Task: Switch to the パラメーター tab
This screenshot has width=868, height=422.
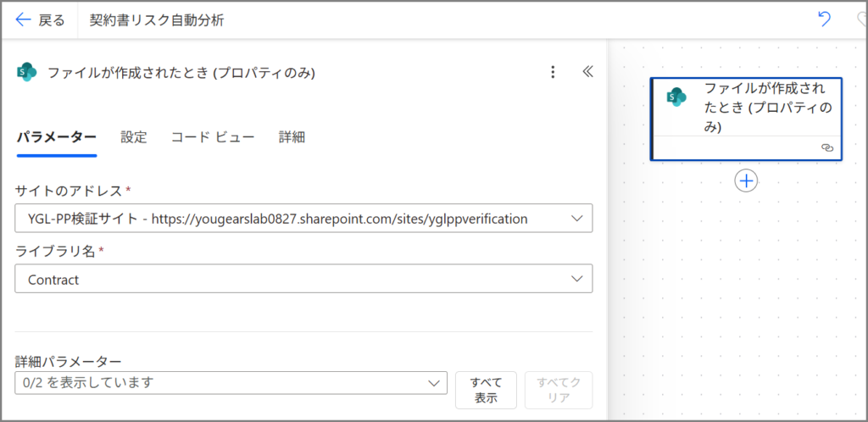Action: pos(57,137)
